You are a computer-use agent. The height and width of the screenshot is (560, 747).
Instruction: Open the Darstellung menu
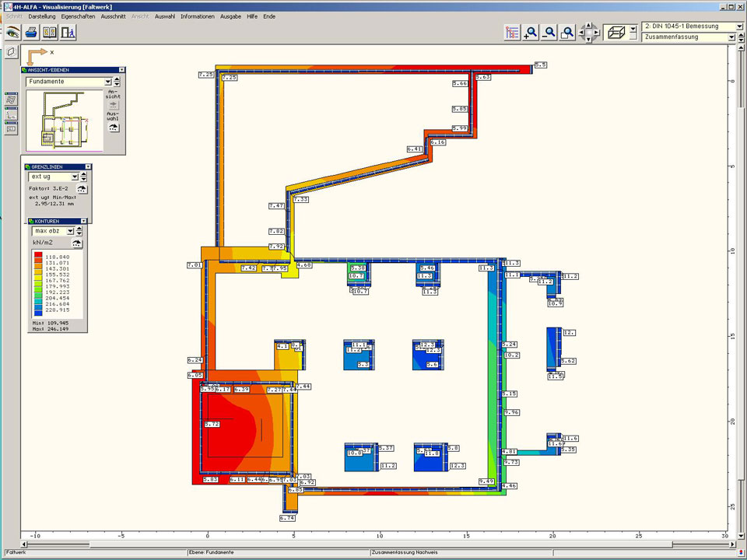pyautogui.click(x=42, y=16)
